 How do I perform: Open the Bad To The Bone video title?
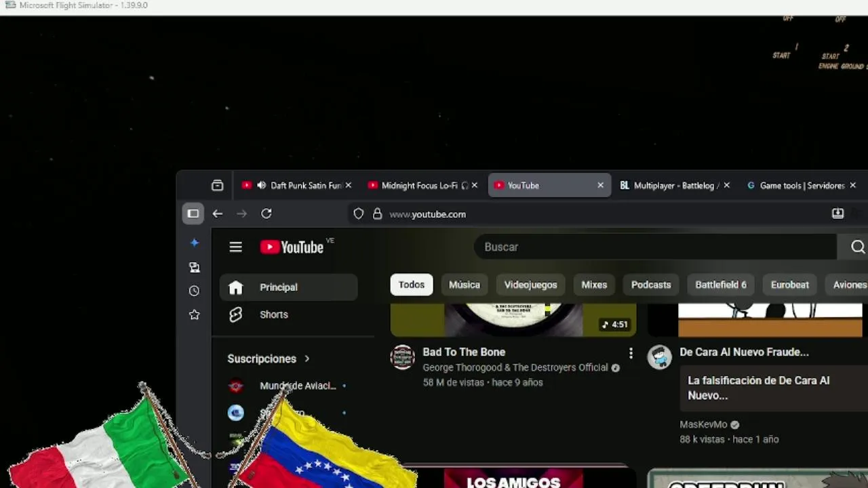tap(464, 352)
